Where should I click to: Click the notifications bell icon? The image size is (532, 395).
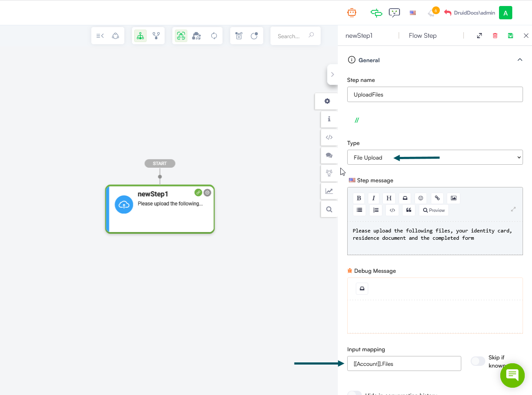(x=431, y=13)
